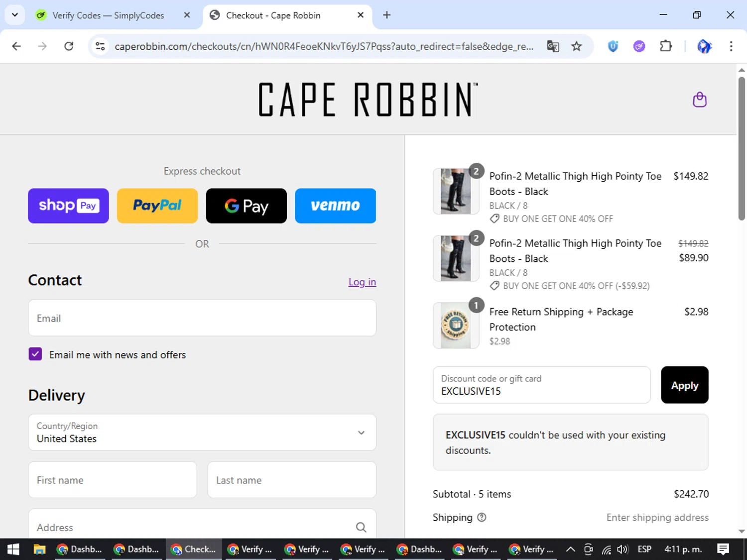Click the discounted $89.90 boots thumbnail
Screen dimensions: 747x560
click(x=456, y=258)
